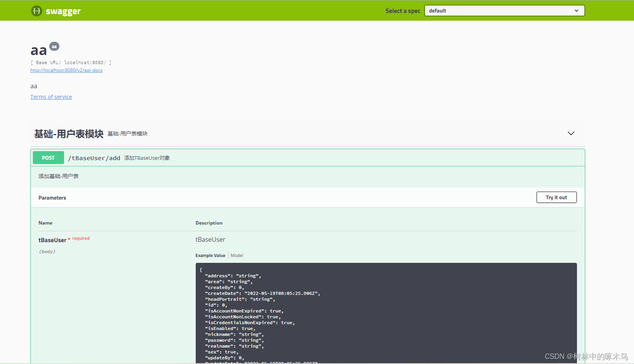The height and width of the screenshot is (364, 634).
Task: Click the "createDate" line in example JSON
Action: [x=263, y=293]
